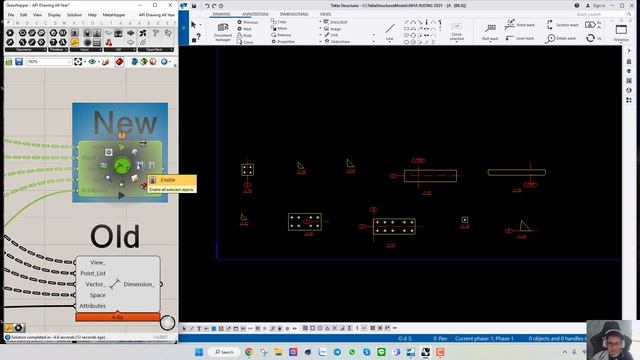
Task: Click the Move command in Tekla ribbon
Action: pos(279,28)
